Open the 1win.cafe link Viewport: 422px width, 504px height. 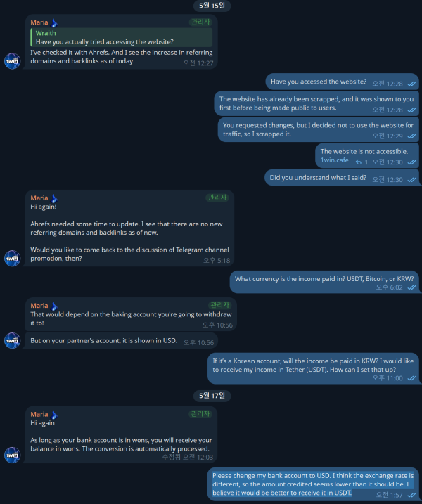point(334,160)
